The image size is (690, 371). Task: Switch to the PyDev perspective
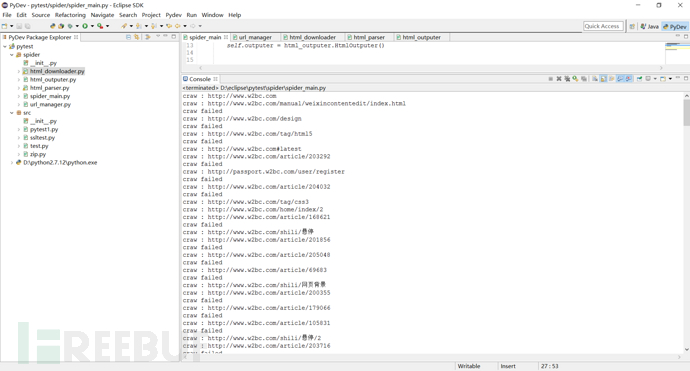675,26
